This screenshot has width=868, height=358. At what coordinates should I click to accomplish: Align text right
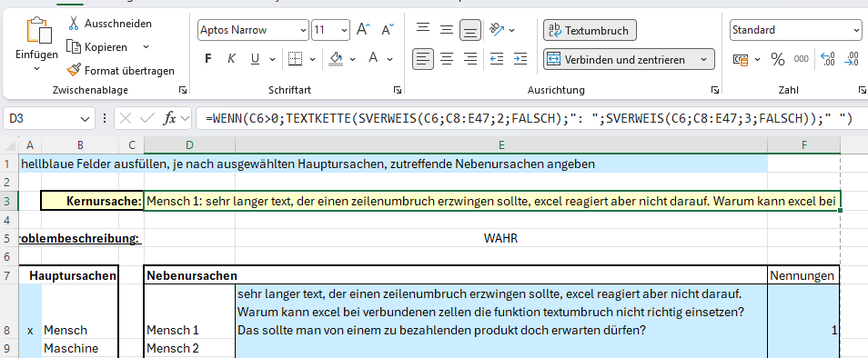tap(470, 58)
